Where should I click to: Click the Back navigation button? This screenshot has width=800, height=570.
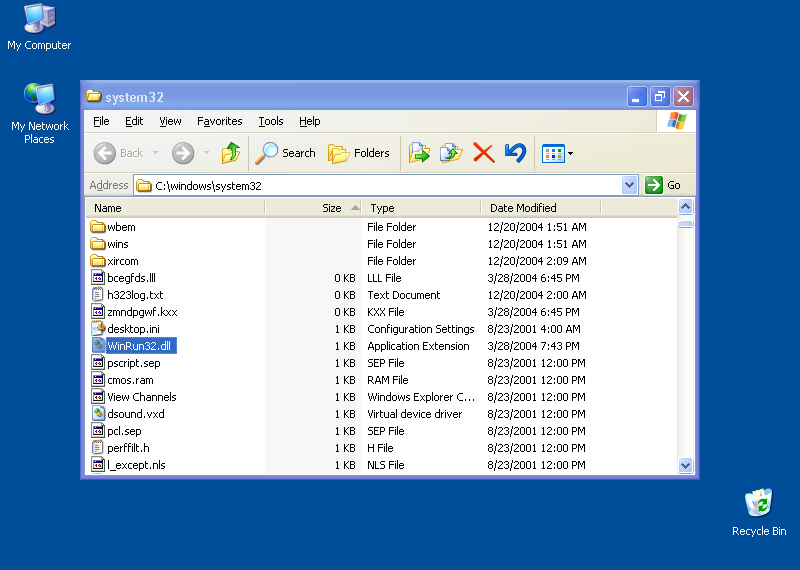coord(119,153)
